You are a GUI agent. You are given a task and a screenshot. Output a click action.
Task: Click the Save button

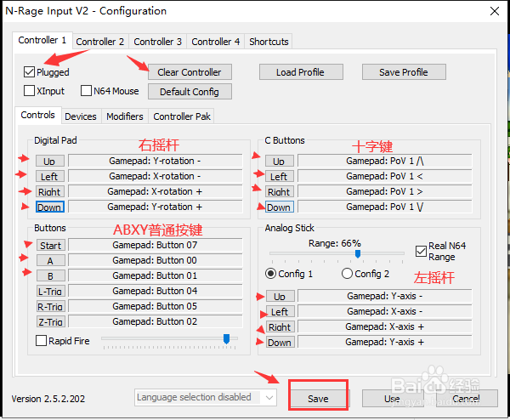319,399
